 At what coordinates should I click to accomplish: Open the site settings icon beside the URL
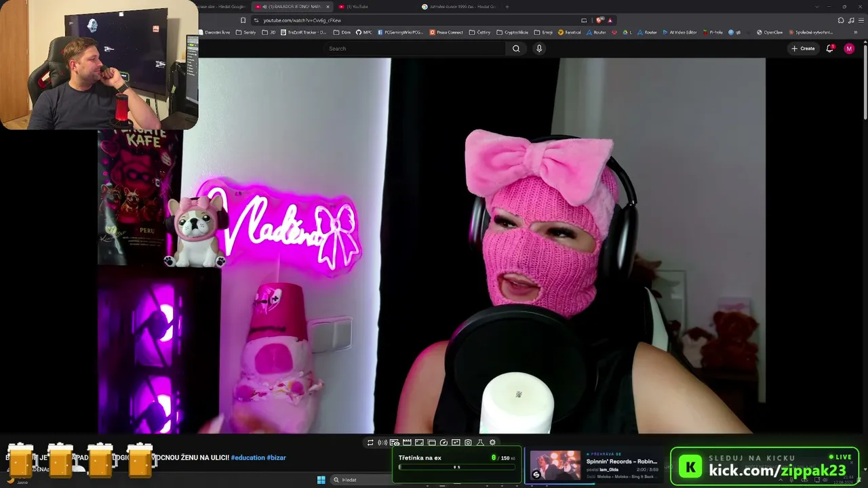tap(256, 20)
